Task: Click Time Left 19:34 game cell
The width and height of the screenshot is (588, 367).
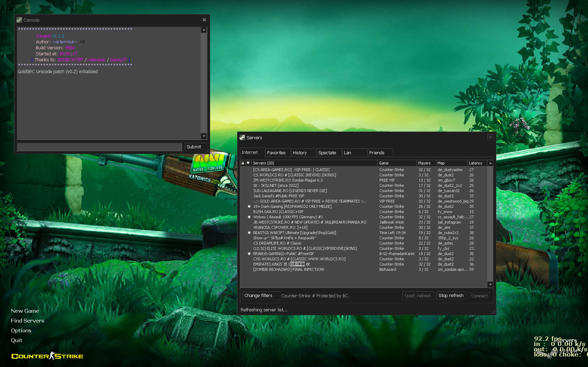Action: [392, 233]
